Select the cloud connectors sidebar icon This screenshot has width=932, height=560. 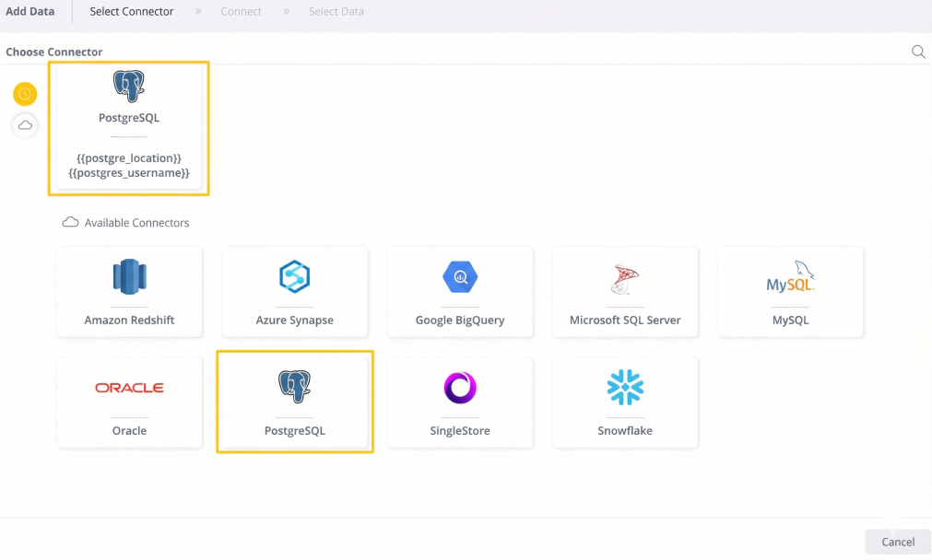(x=25, y=125)
